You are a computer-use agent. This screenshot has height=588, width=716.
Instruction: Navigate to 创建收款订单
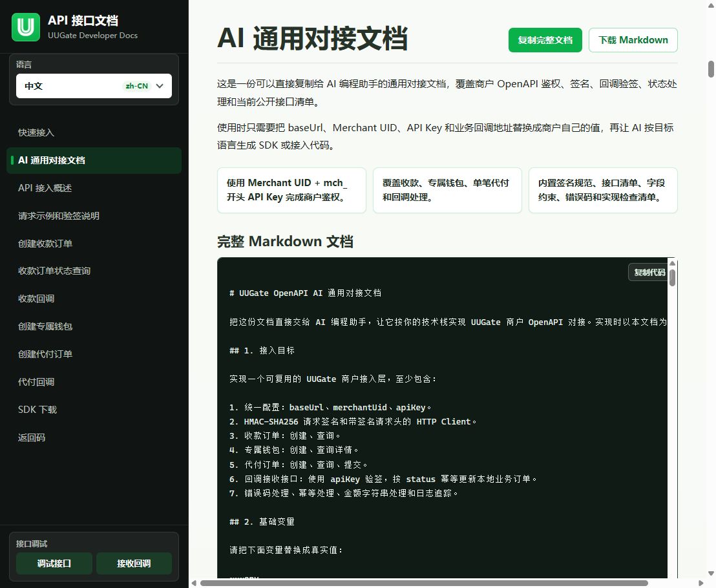click(x=45, y=244)
